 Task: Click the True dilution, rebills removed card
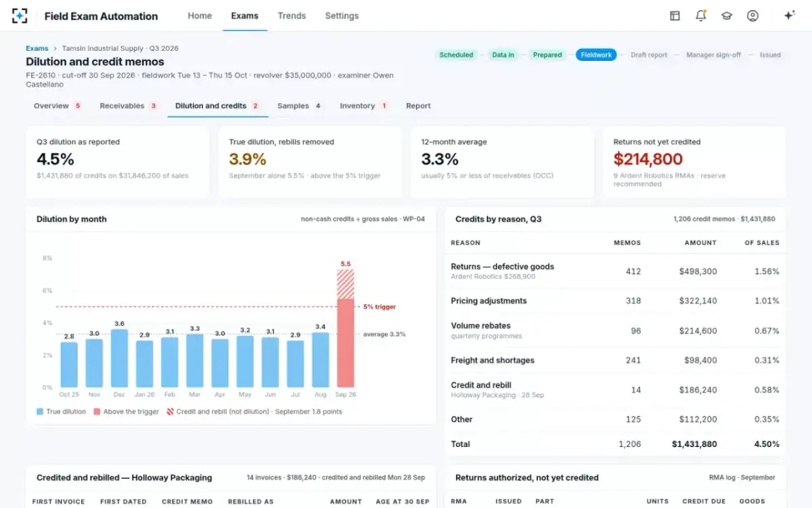click(310, 162)
